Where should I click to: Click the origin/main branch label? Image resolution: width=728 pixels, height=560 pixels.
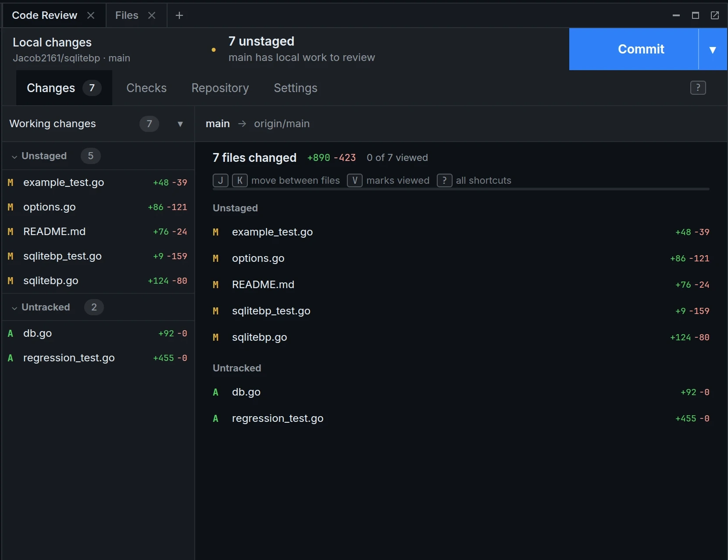click(282, 124)
